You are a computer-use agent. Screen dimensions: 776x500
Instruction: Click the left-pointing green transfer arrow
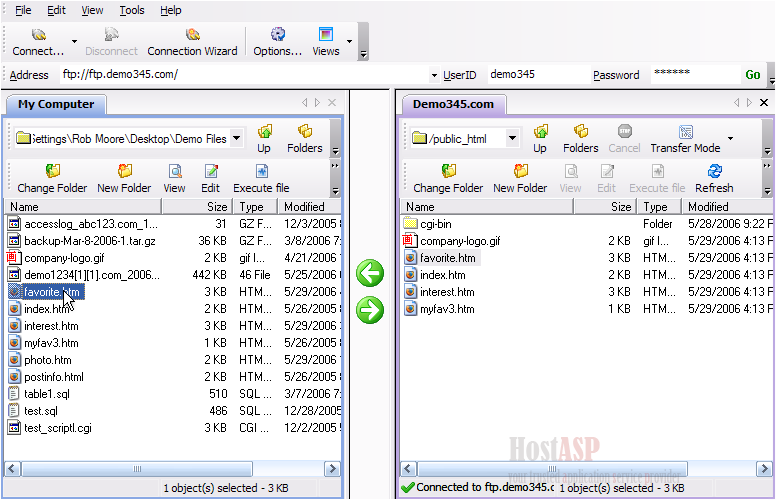pyautogui.click(x=370, y=273)
